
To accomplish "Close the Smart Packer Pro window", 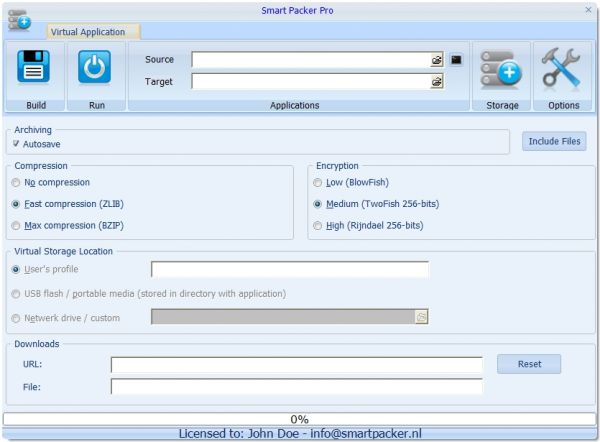I will (589, 10).
